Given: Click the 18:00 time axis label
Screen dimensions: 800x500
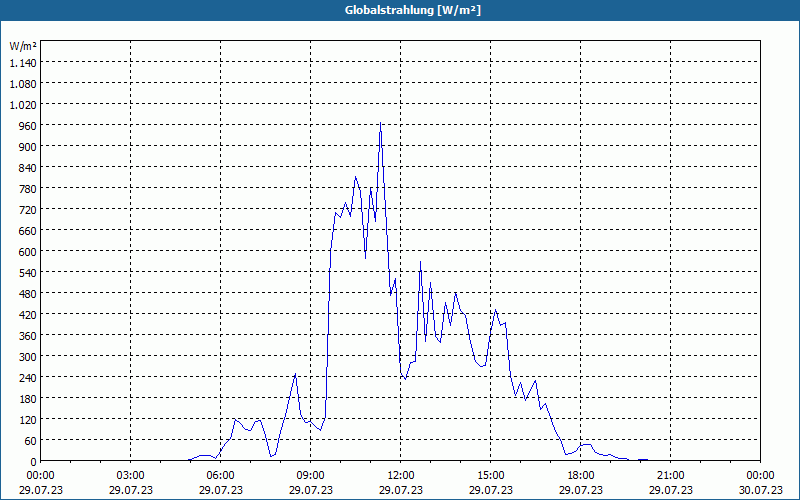Looking at the screenshot, I should tap(581, 476).
